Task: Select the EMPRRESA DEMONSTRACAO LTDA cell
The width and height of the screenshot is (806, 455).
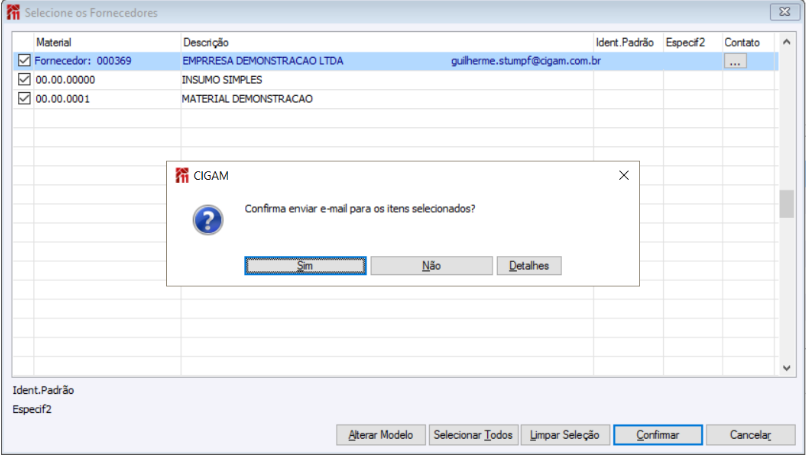Action: pyautogui.click(x=263, y=61)
